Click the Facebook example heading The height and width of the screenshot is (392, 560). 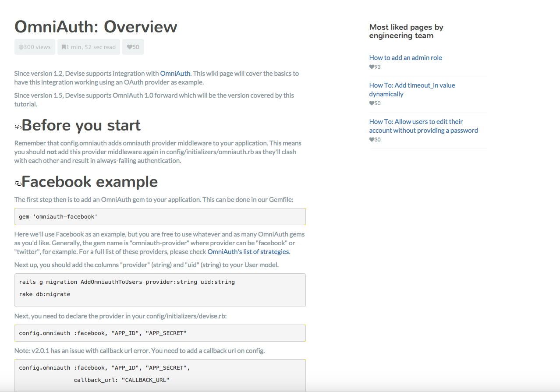[90, 181]
